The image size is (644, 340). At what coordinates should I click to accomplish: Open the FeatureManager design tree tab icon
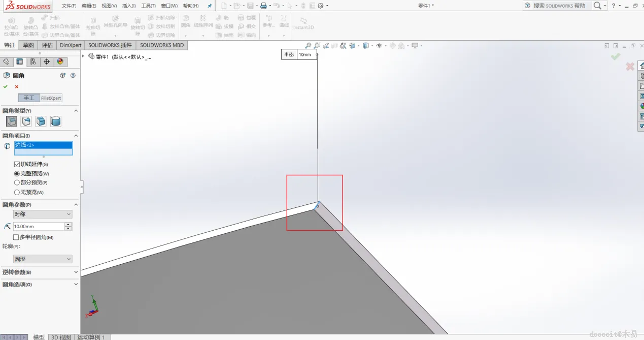coord(6,61)
